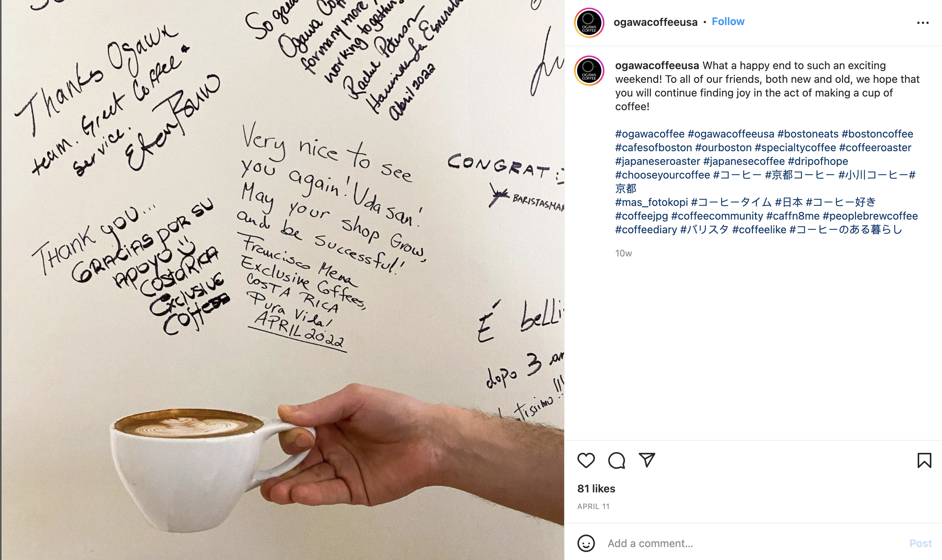The width and height of the screenshot is (942, 560).
Task: Open the #dripofhope hashtag
Action: pos(818,161)
